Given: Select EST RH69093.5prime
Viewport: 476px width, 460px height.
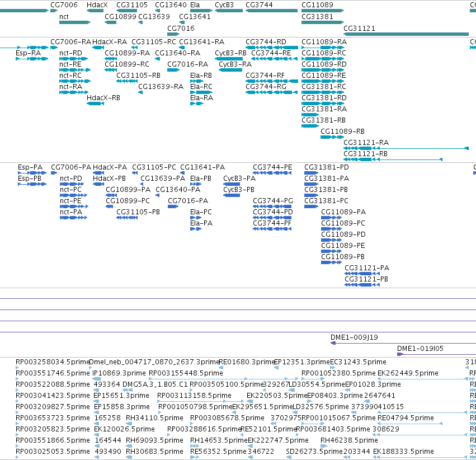Looking at the screenshot, I should (x=154, y=440).
